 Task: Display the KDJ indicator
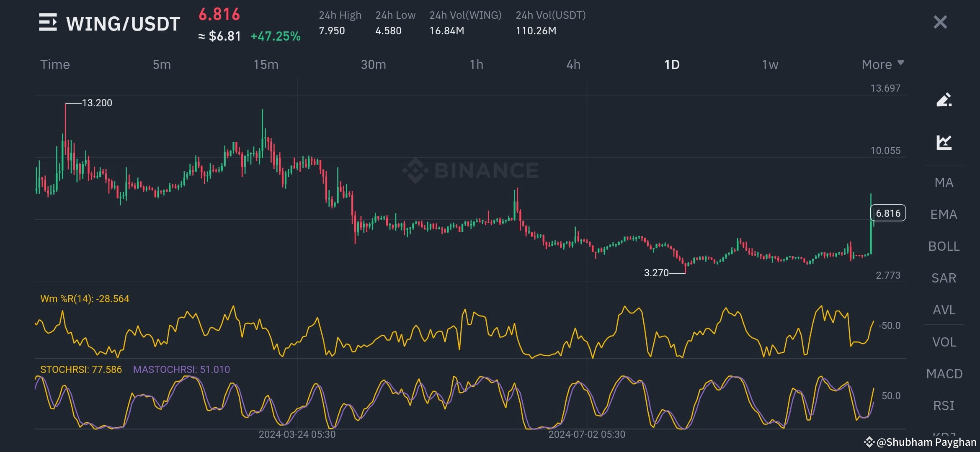944,435
